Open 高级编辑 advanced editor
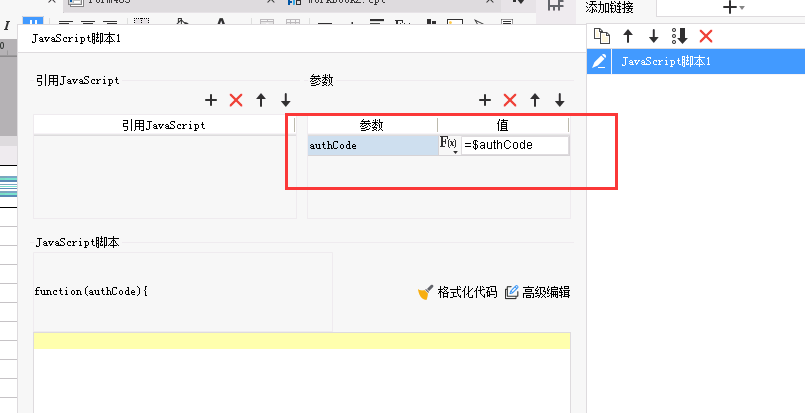 537,292
